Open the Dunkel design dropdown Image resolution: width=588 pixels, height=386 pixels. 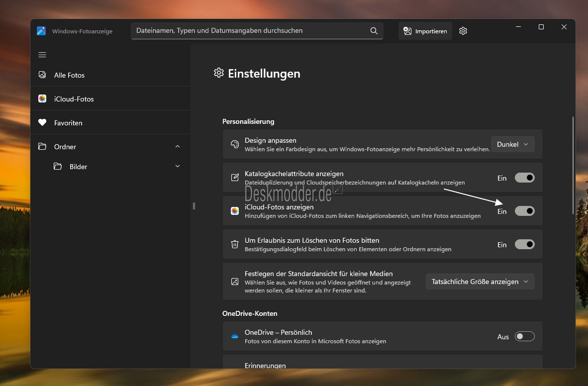512,144
